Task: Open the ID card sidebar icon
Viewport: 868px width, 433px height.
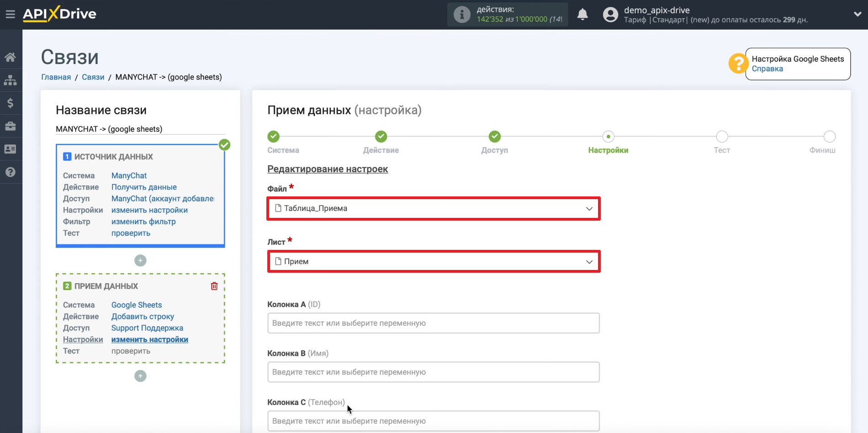Action: [10, 149]
